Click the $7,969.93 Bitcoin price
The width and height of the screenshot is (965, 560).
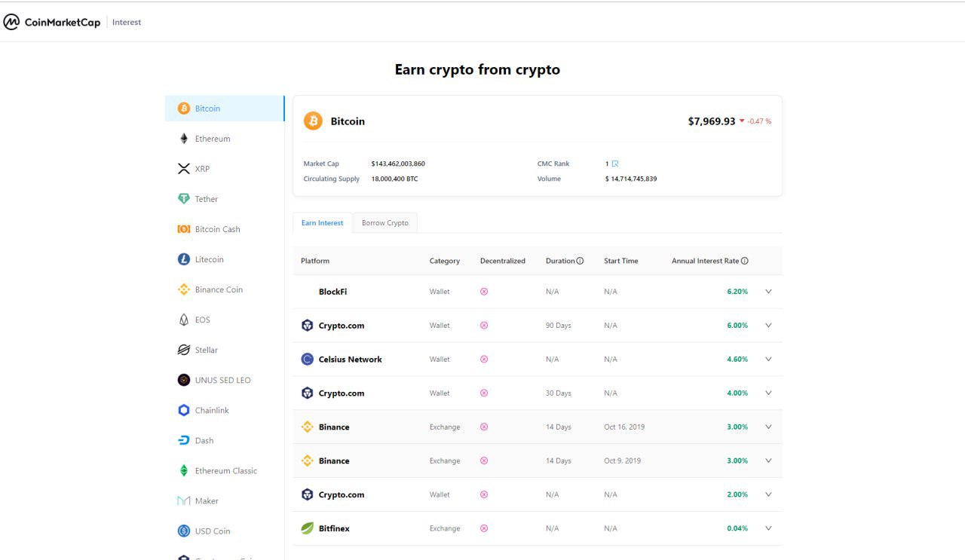712,121
